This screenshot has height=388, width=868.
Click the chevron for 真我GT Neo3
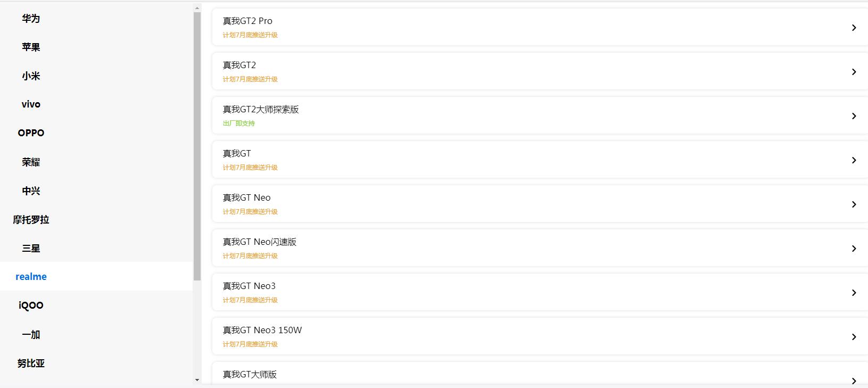point(854,293)
